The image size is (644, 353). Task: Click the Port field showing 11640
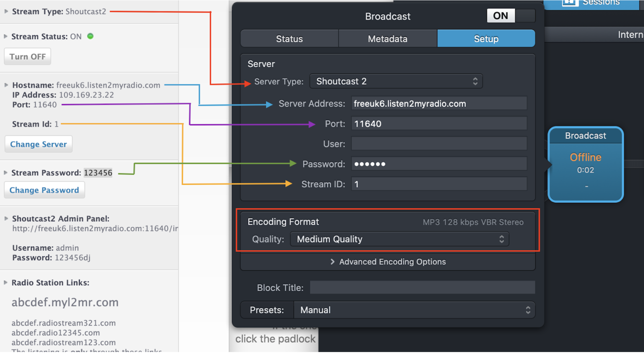point(439,124)
